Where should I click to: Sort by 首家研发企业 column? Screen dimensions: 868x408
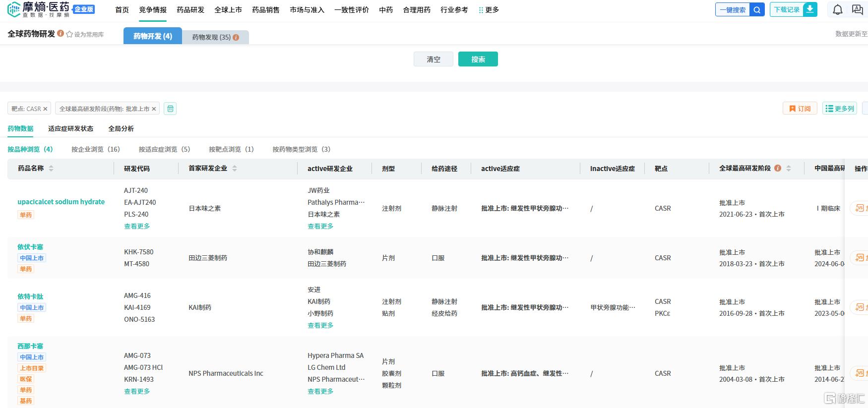(x=235, y=169)
